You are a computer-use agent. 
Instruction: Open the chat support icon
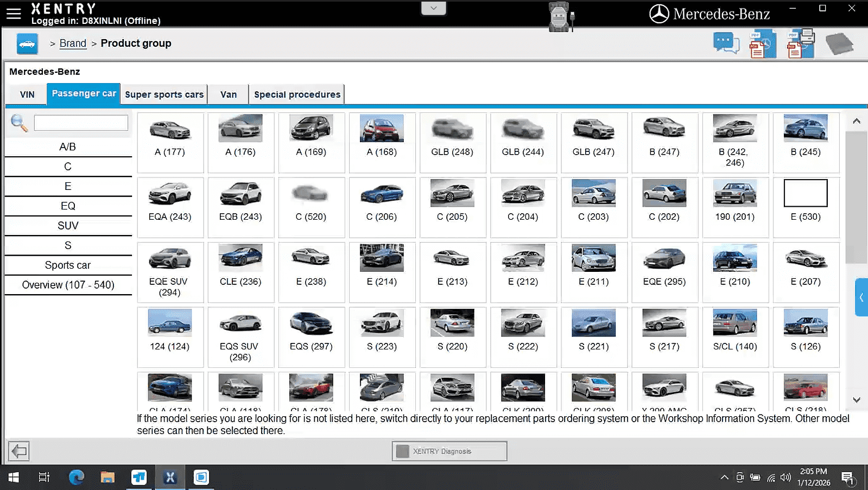(x=726, y=43)
